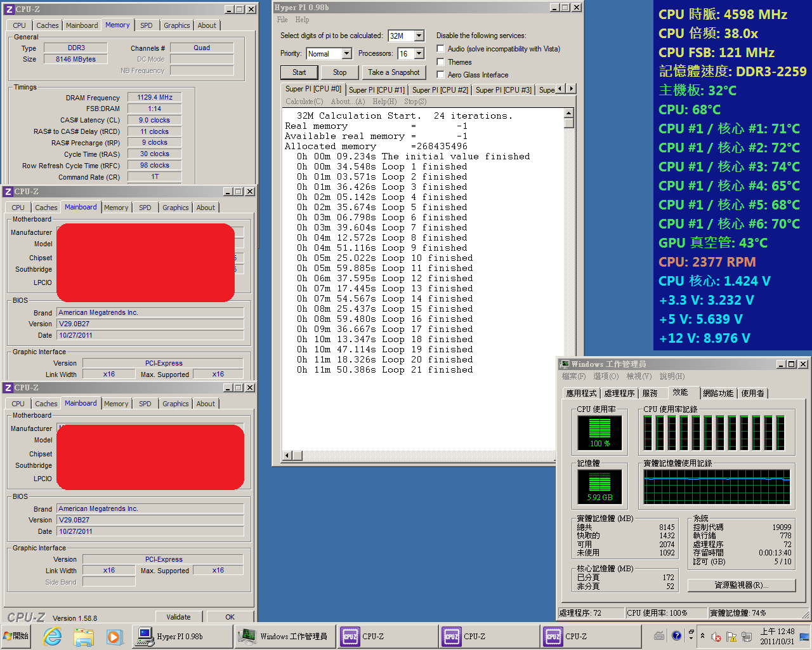Enable Audio service disable checkbox in Hyper PI
The height and width of the screenshot is (650, 812).
coord(440,49)
